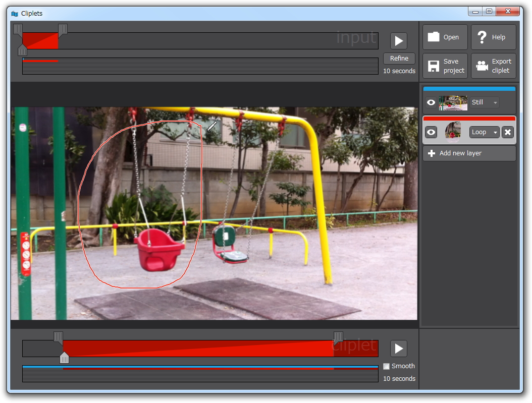Image resolution: width=532 pixels, height=403 pixels.
Task: Expand the Loop layer type dropdown
Action: click(485, 132)
